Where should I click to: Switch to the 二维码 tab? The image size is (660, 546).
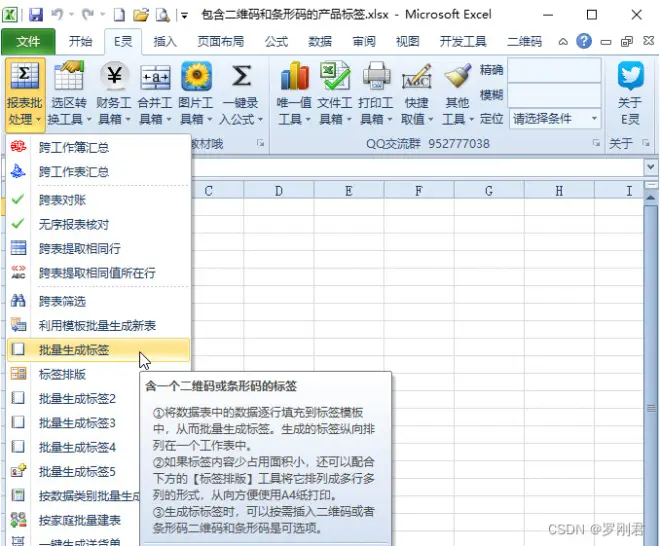click(x=524, y=41)
